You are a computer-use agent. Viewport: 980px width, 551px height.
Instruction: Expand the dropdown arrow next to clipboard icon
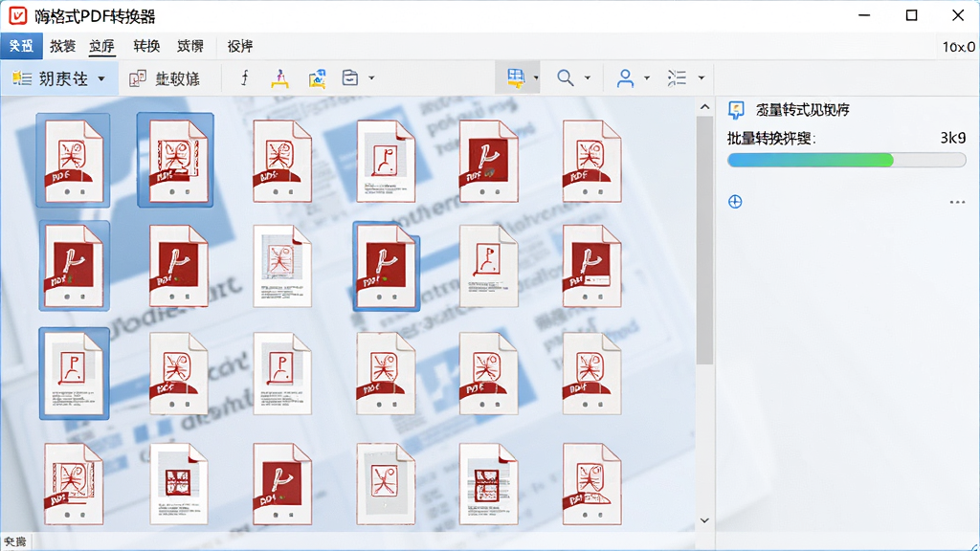click(372, 78)
